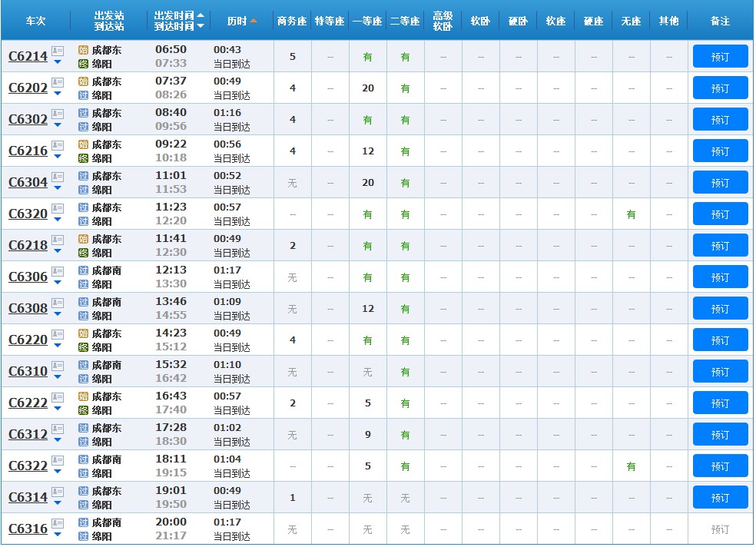Viewport: 756px width, 547px height.
Task: Click 预订 for the 16:43 train C6222
Action: point(720,403)
